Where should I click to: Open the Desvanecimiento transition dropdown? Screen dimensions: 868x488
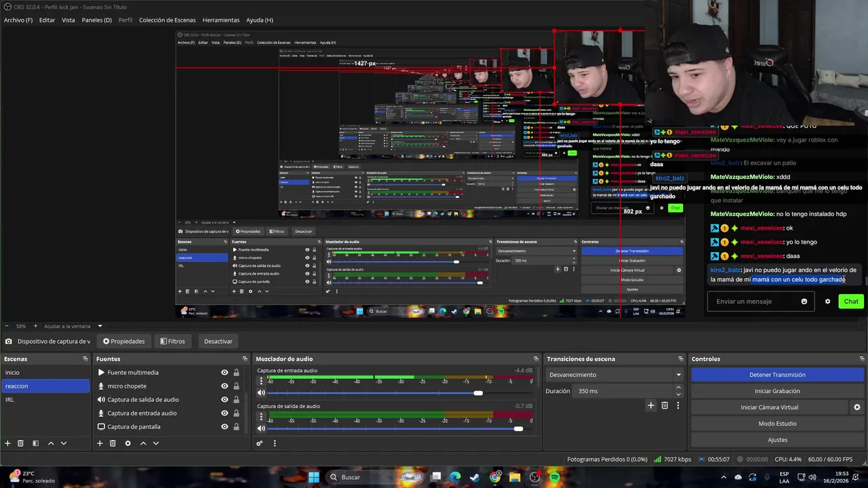tap(614, 375)
